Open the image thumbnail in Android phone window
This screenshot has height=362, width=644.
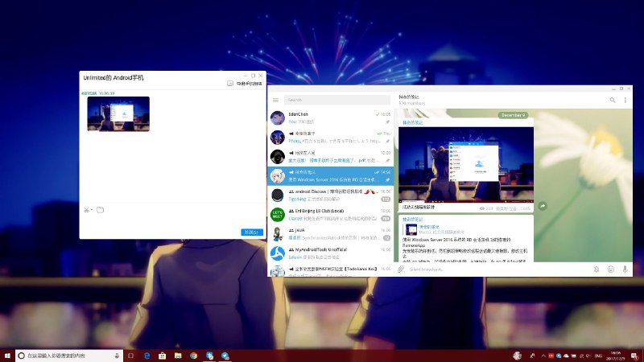(x=118, y=113)
